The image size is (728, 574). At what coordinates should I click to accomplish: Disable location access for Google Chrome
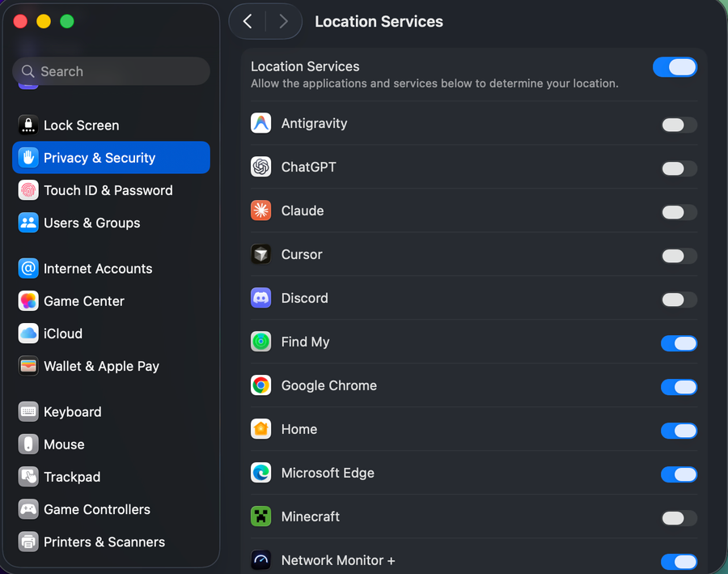point(679,387)
